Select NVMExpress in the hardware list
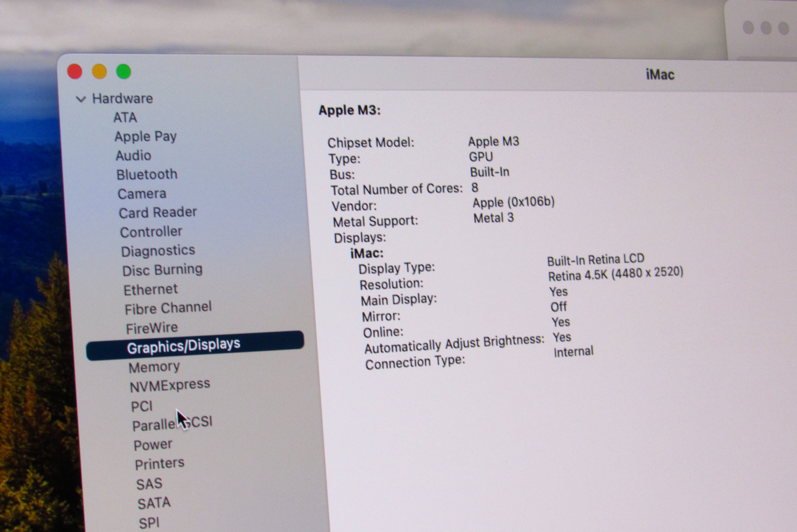The image size is (797, 532). pyautogui.click(x=170, y=385)
